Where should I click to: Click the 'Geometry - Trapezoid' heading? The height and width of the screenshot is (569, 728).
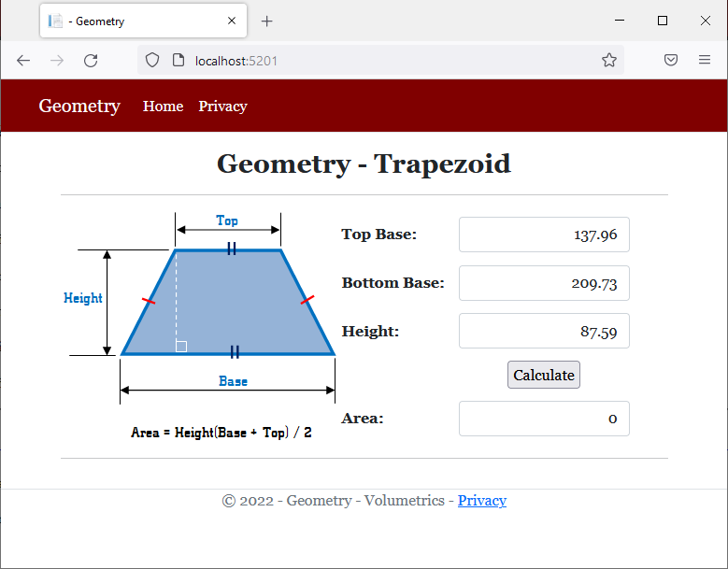(364, 164)
